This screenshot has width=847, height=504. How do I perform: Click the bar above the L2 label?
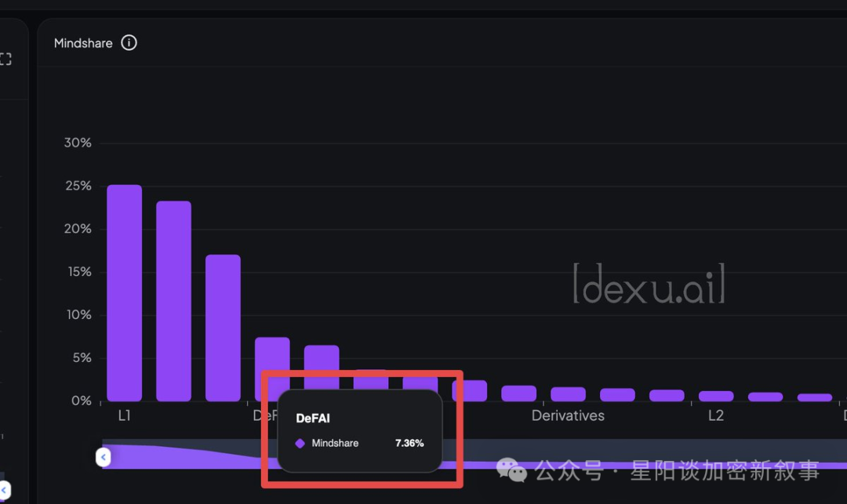[716, 396]
